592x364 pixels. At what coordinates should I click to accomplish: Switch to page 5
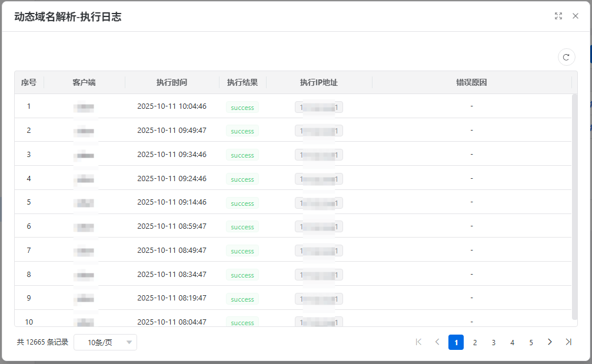(531, 342)
